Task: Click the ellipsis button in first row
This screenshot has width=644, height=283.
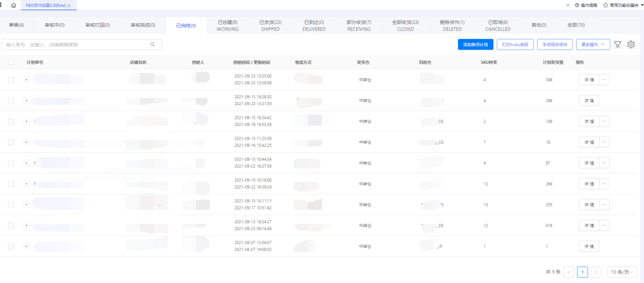Action: [x=604, y=79]
